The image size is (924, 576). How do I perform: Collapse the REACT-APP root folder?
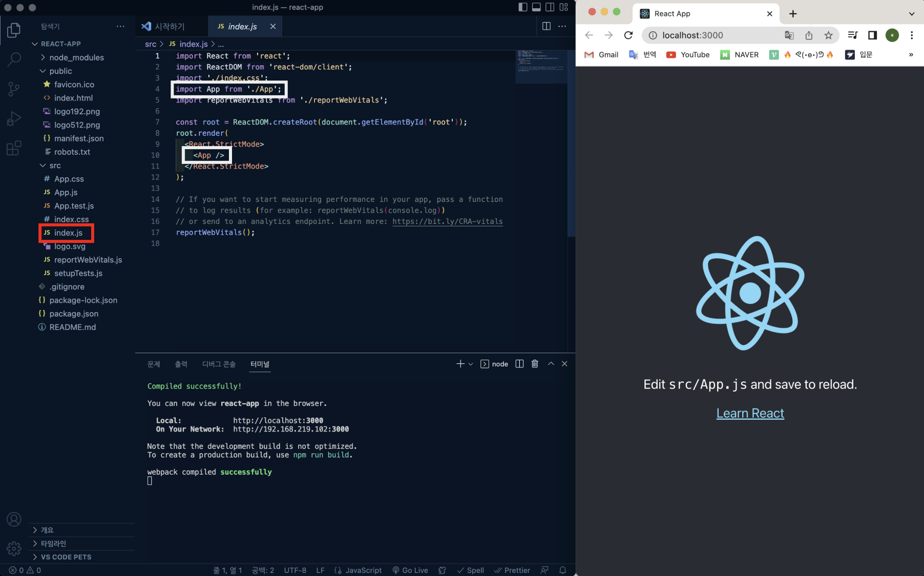pos(82,44)
